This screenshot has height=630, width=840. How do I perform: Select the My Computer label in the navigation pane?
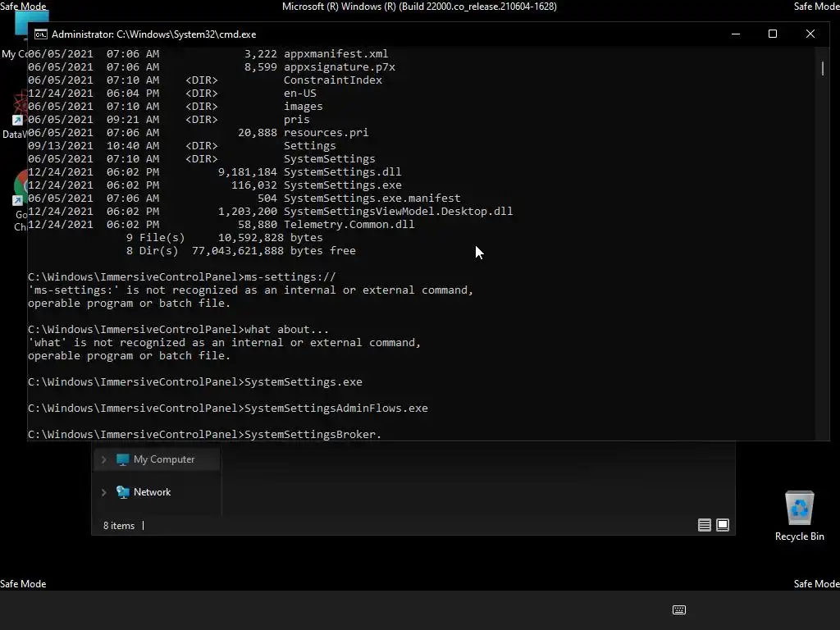(164, 459)
